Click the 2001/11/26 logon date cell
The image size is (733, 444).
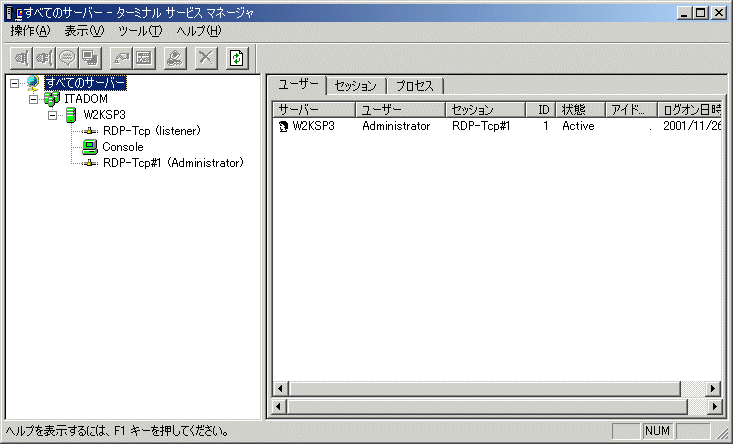click(x=692, y=126)
